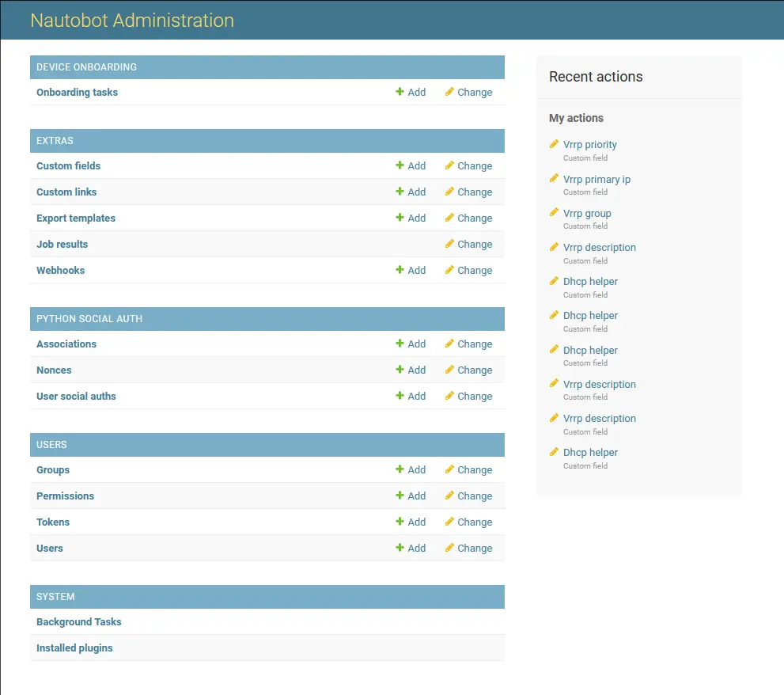Open Vrrp primary ip recent action
The height and width of the screenshot is (695, 784).
[597, 179]
